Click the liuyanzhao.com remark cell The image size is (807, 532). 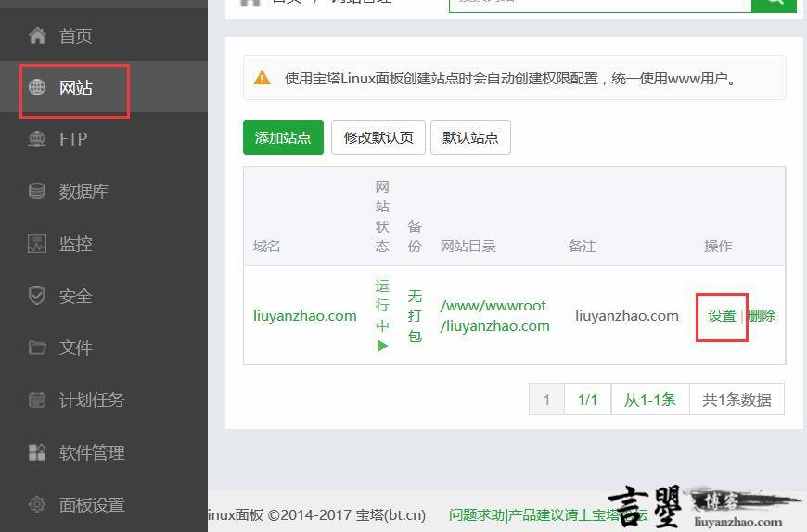pyautogui.click(x=627, y=316)
